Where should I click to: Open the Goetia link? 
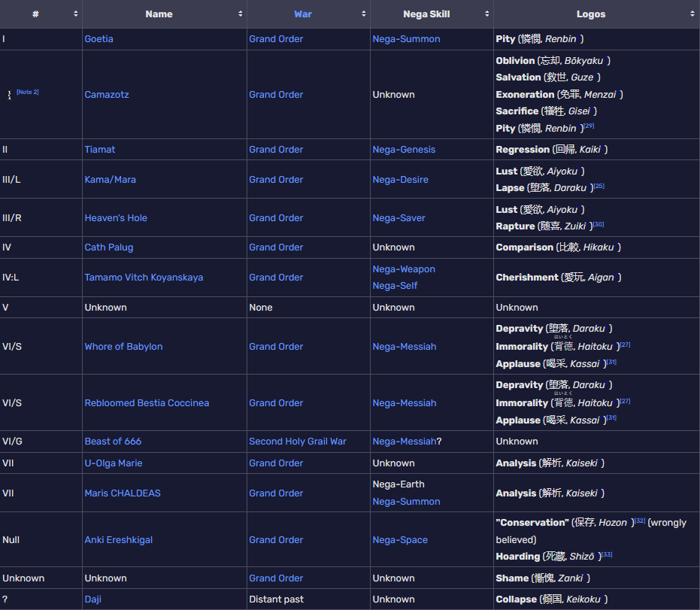[x=98, y=39]
